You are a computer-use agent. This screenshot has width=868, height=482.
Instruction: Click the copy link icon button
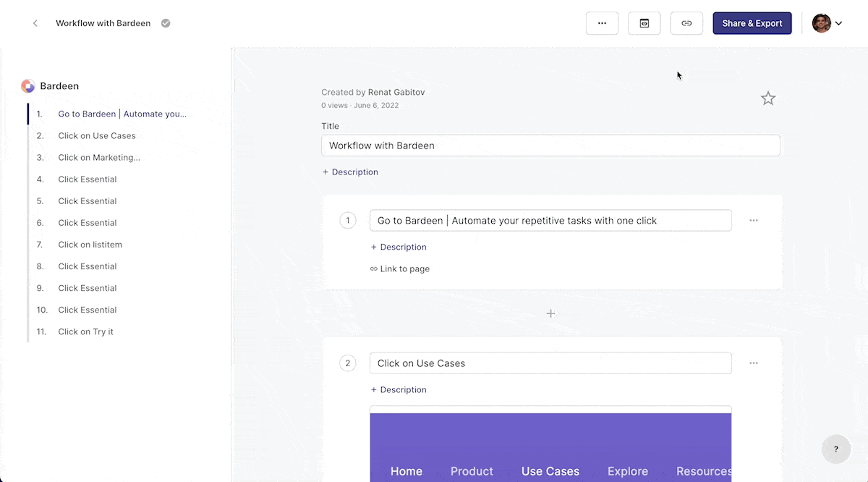pos(686,23)
